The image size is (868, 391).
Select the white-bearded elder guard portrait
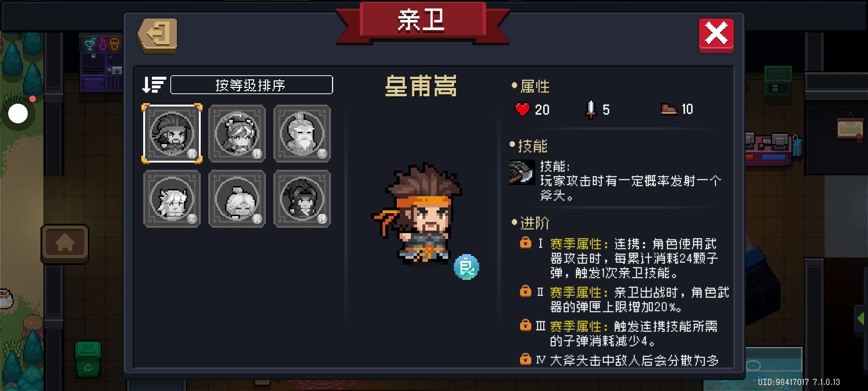tap(302, 134)
